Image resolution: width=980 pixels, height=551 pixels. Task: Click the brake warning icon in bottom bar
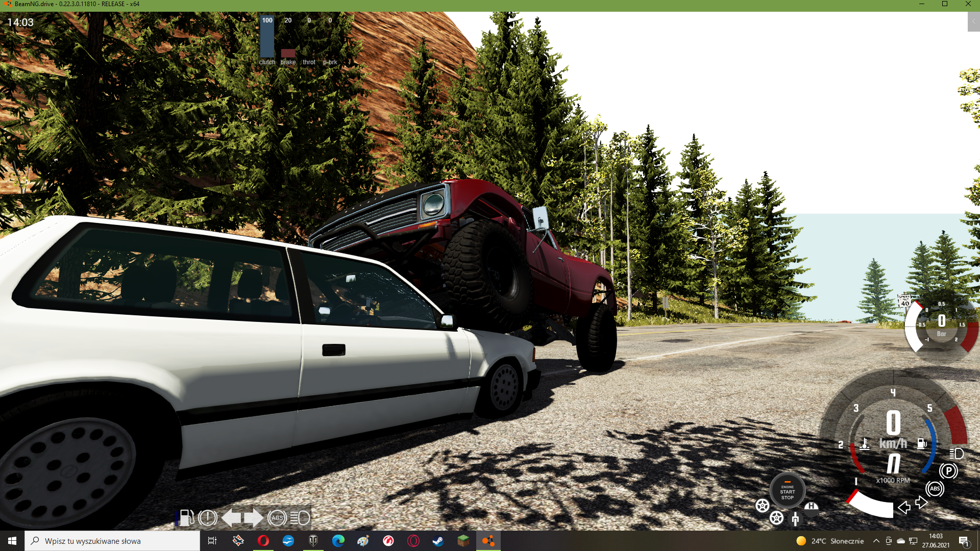pos(208,518)
